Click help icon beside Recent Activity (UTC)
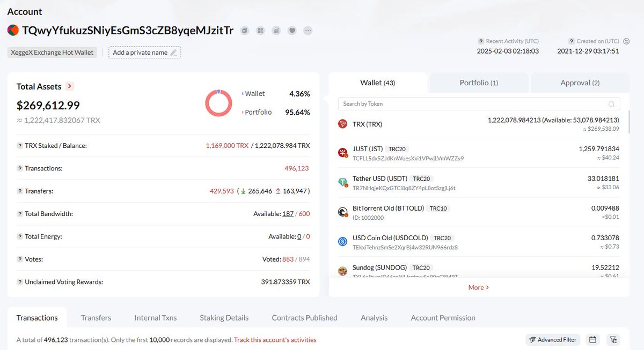Viewport: 644px width, 350px height. [481, 41]
